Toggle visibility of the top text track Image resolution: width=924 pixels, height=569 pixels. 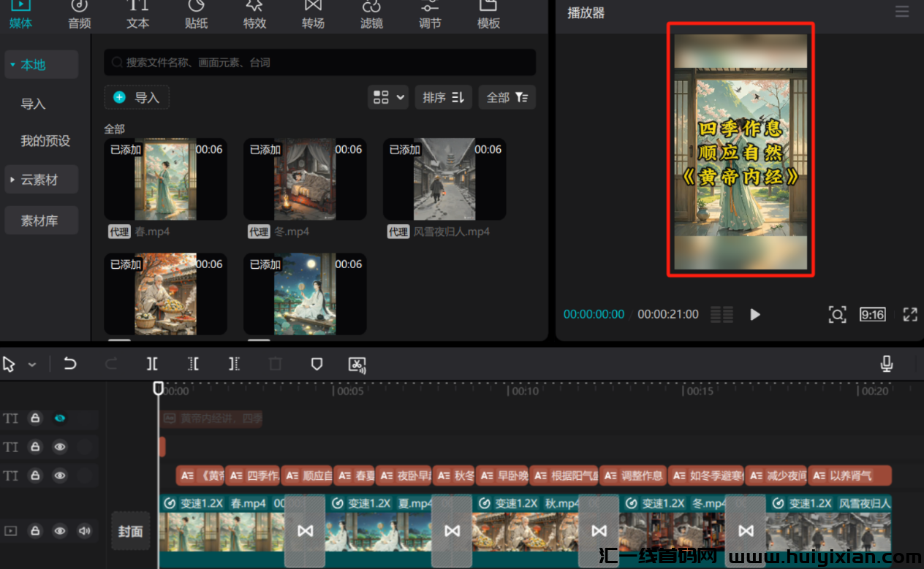pyautogui.click(x=60, y=419)
